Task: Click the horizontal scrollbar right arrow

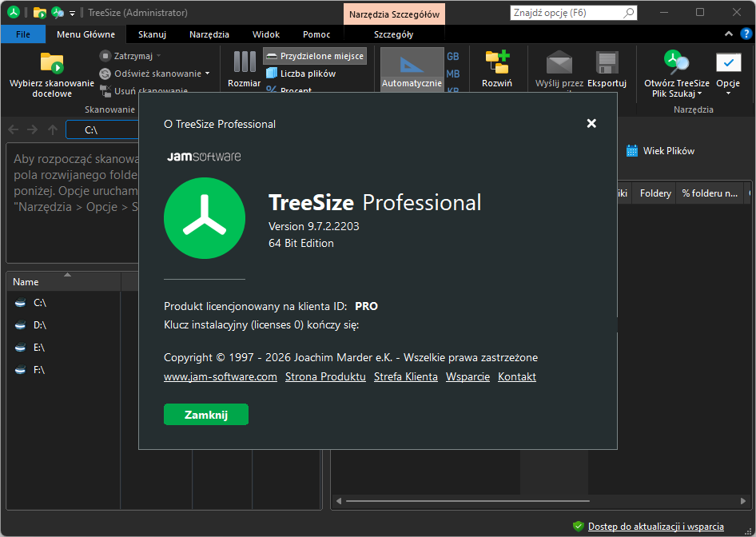Action: 743,501
